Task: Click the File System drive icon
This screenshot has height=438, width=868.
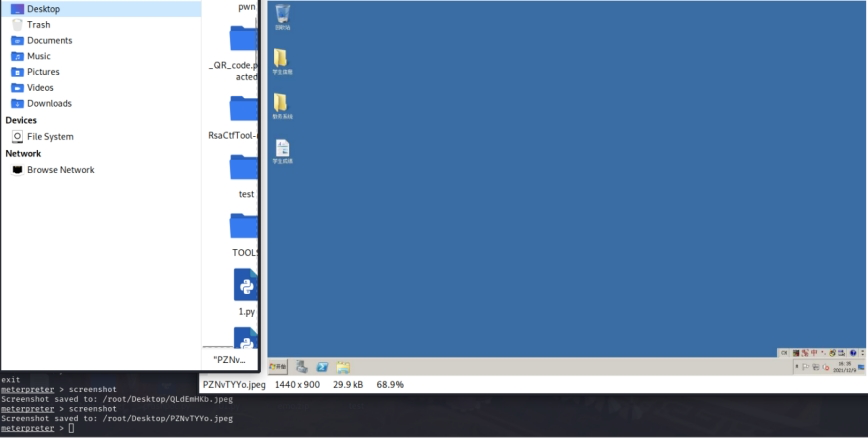Action: pos(17,136)
